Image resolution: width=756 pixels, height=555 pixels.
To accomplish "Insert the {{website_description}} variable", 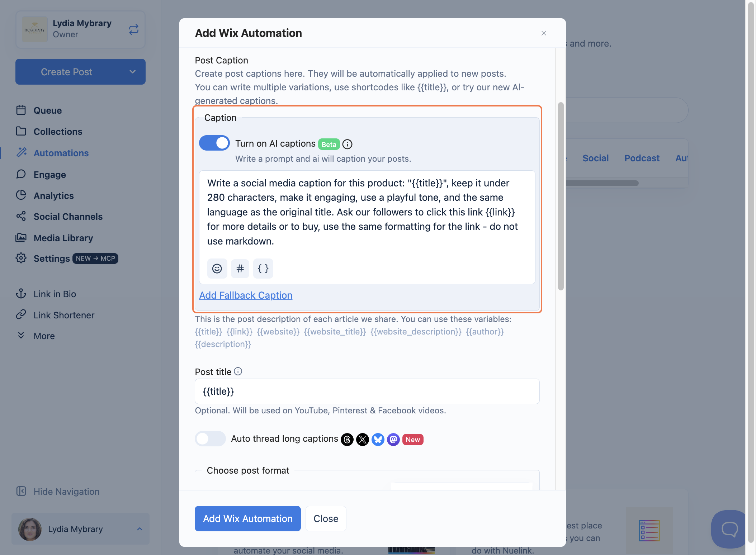I will pos(416,331).
